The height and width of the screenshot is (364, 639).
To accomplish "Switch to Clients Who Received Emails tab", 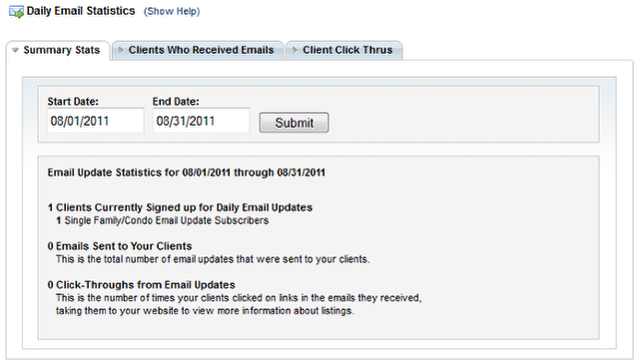I will click(198, 51).
